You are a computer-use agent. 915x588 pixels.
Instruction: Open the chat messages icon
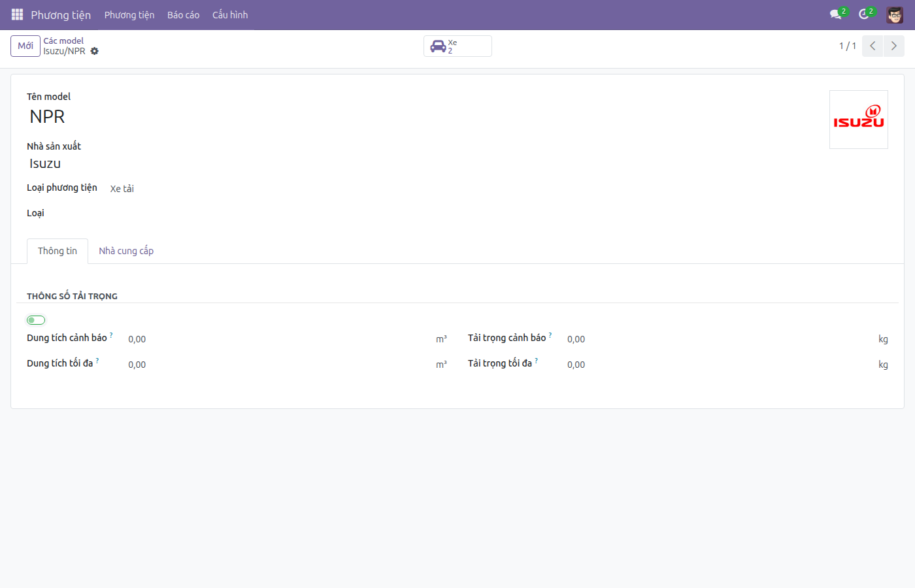click(x=837, y=14)
